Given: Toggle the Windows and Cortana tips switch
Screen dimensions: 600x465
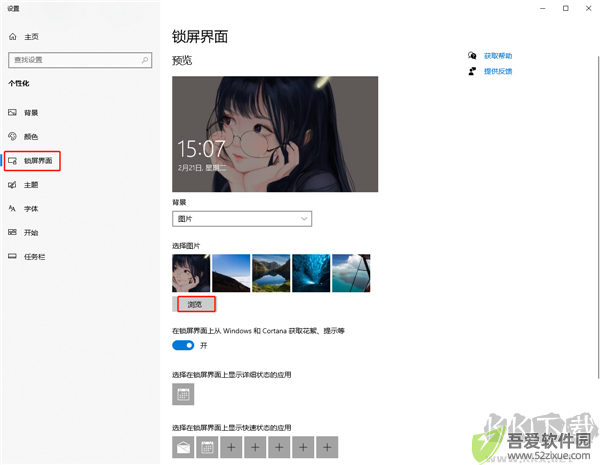Looking at the screenshot, I should [x=183, y=345].
